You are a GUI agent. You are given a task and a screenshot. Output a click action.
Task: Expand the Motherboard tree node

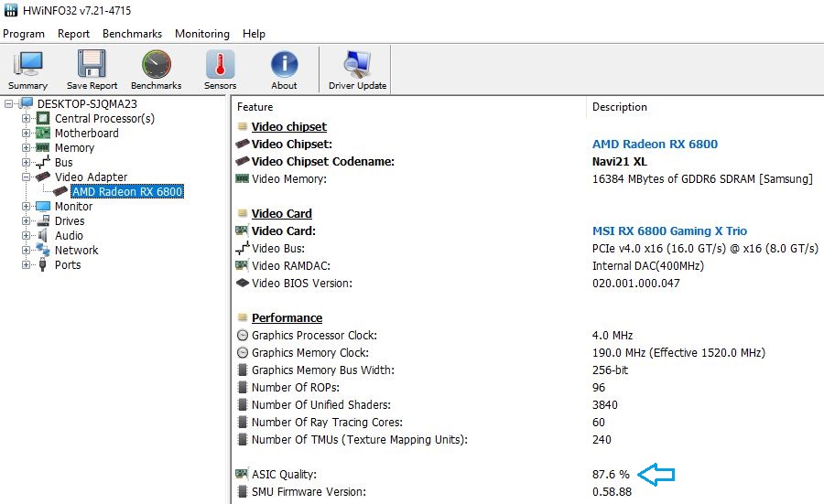pyautogui.click(x=26, y=134)
